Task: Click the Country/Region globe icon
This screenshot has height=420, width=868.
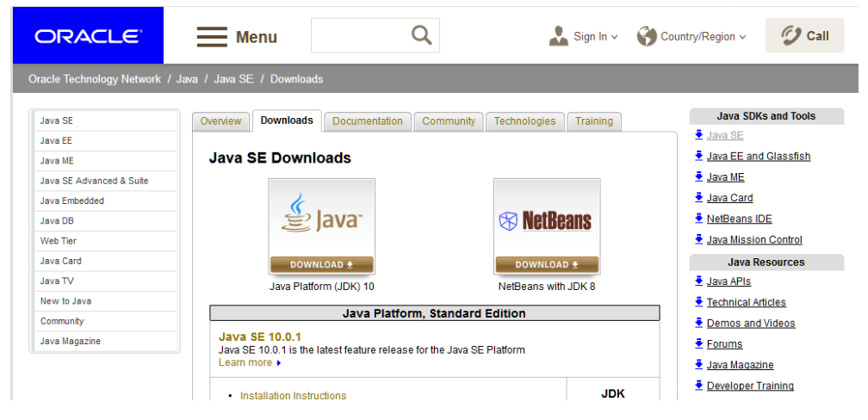Action: click(x=647, y=36)
